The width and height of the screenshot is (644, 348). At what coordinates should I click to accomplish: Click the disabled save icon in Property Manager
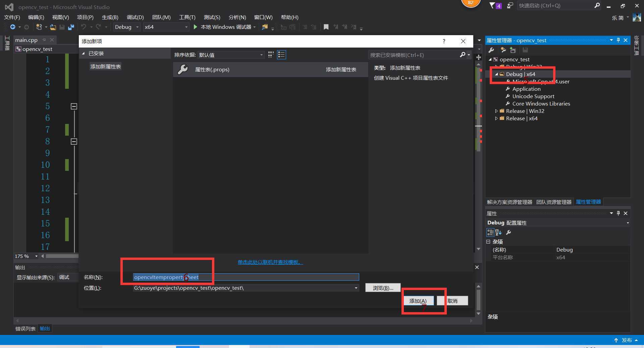(525, 50)
